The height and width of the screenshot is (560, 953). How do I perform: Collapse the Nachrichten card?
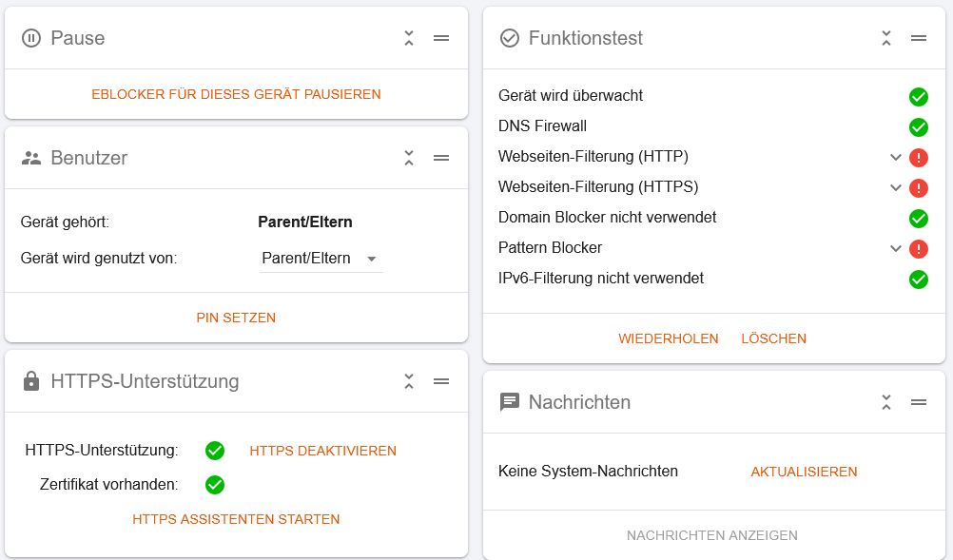point(886,402)
